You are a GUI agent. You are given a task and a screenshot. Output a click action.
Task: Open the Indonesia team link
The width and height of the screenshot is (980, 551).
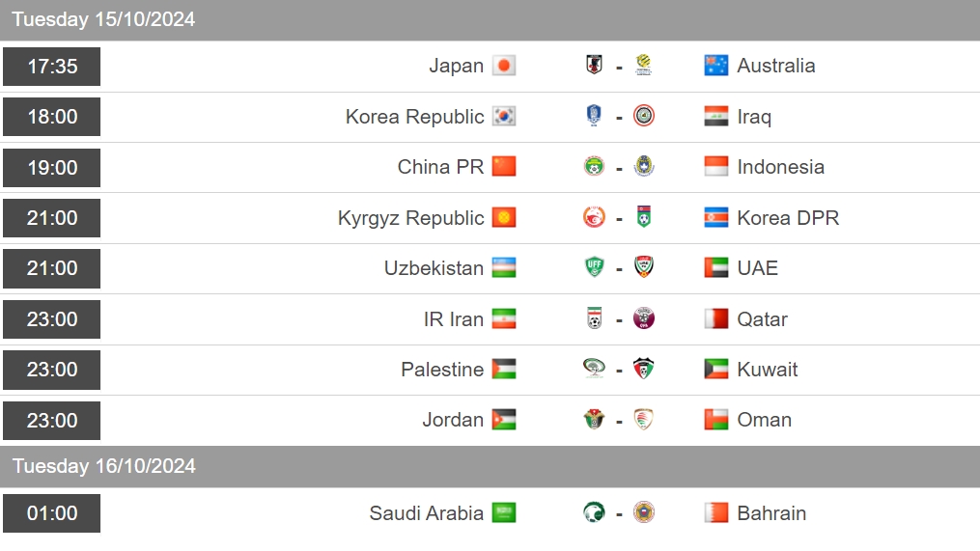click(x=781, y=167)
